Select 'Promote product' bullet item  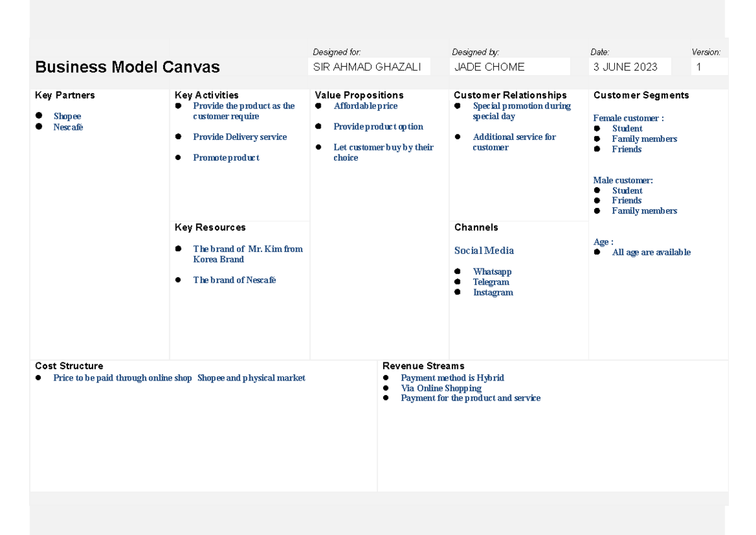226,158
